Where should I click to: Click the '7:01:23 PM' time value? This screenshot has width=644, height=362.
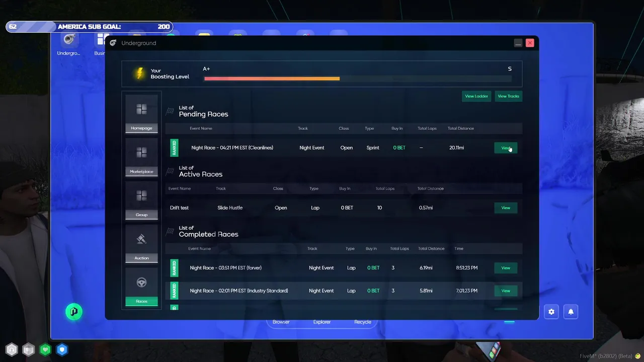(466, 291)
